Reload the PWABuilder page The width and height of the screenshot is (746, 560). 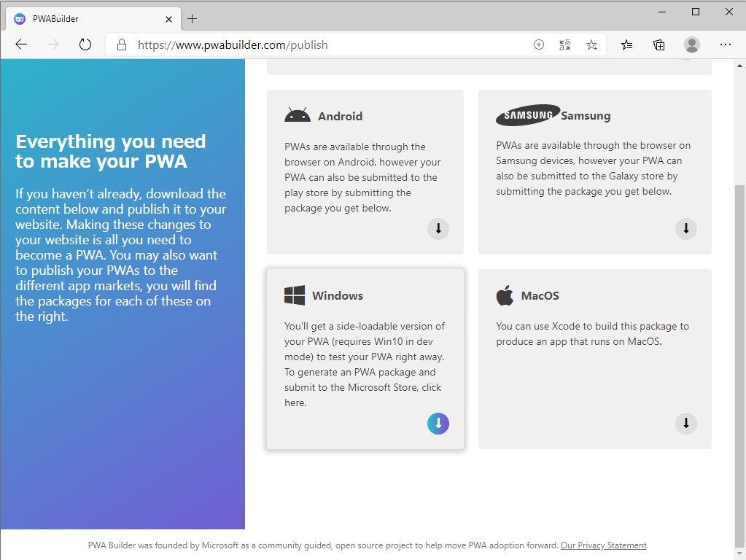pyautogui.click(x=85, y=44)
